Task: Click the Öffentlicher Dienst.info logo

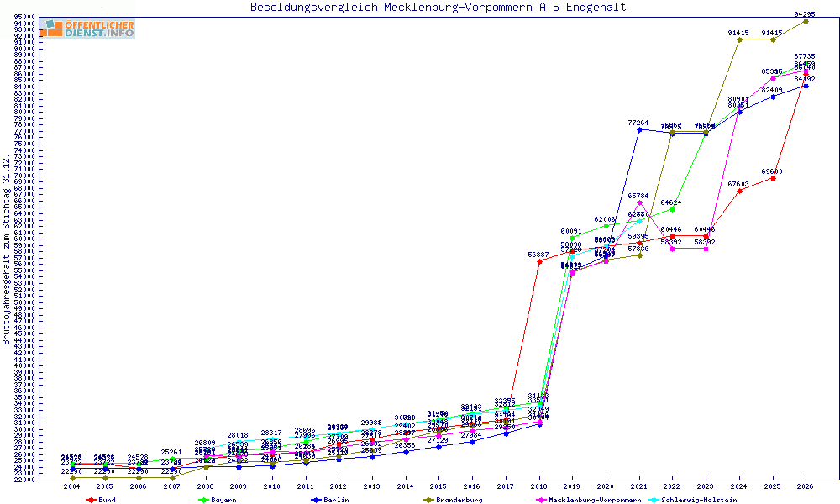Action: point(88,29)
